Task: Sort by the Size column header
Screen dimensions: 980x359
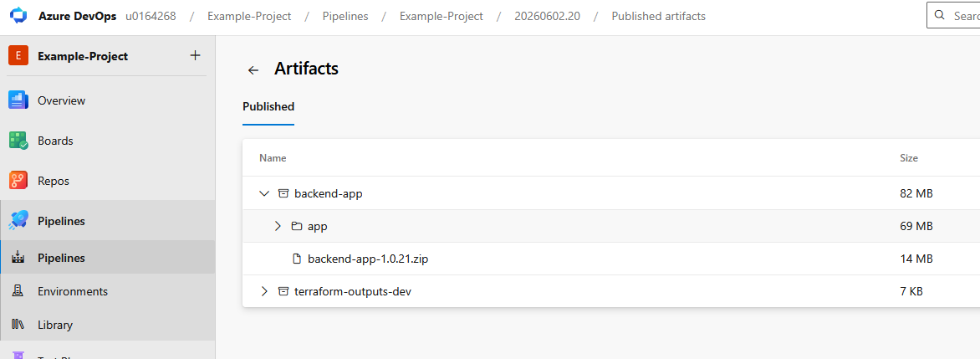Action: pos(909,158)
